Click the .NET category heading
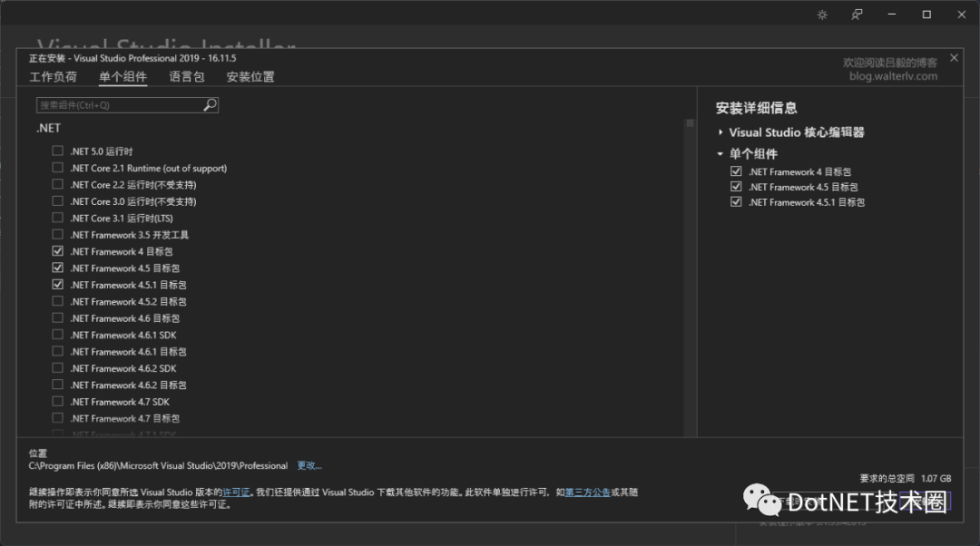The width and height of the screenshot is (980, 546). (x=48, y=128)
